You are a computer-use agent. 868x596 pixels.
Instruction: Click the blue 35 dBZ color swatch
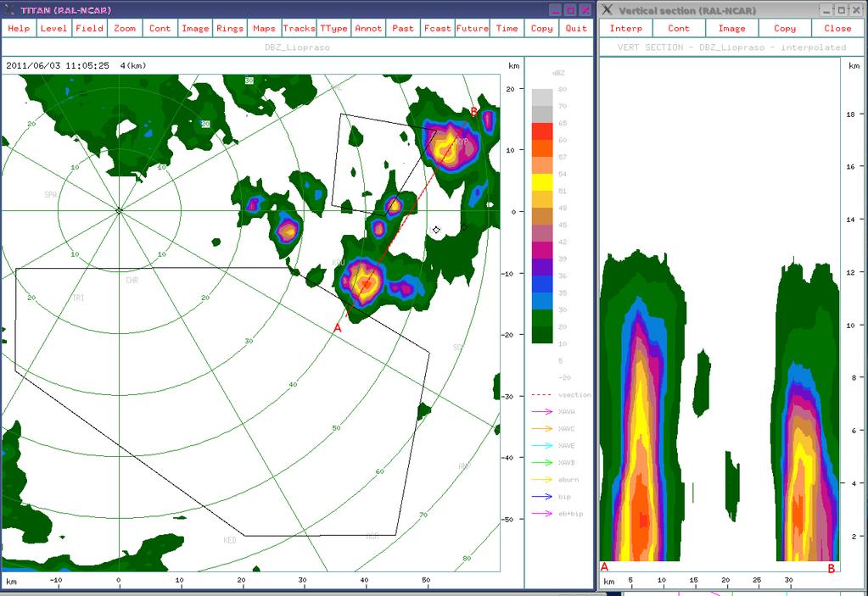(542, 284)
